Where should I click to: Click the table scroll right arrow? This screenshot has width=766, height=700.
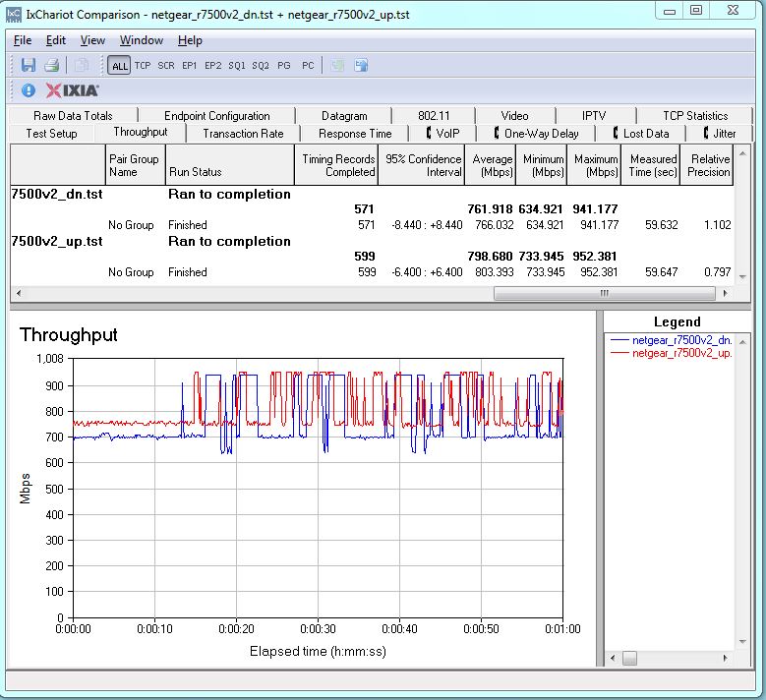[x=725, y=293]
